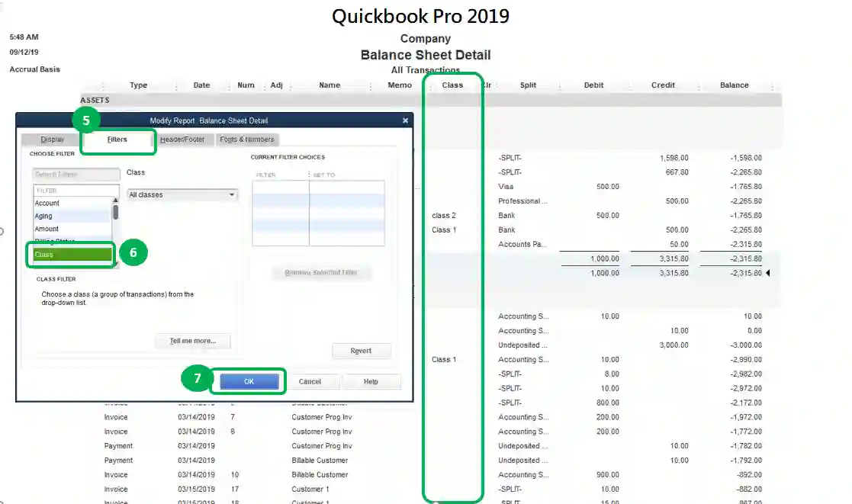This screenshot has height=504, width=852.
Task: Click the 'Professional ...' split cell
Action: coord(522,201)
